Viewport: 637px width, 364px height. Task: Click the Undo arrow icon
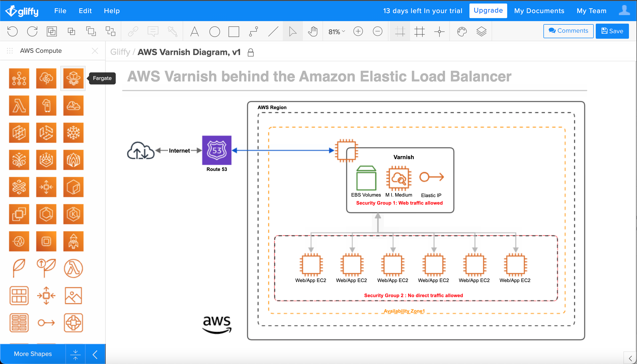[x=13, y=31]
